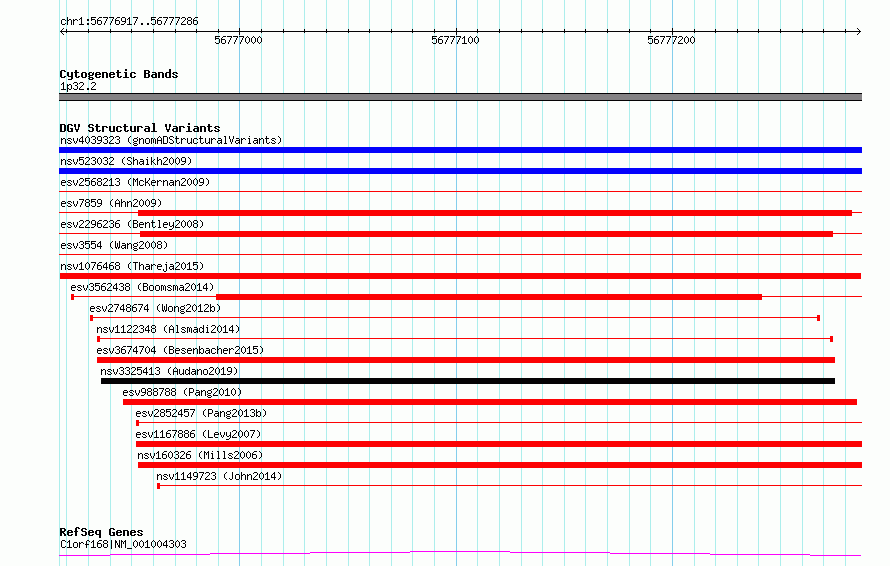Click the blue Shaikh2009 variant bar
The image size is (890, 566).
point(460,171)
